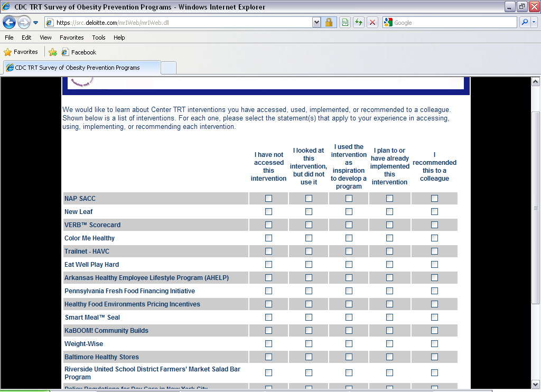The image size is (541, 392).
Task: Click the browser Back arrow button
Action: coord(9,23)
